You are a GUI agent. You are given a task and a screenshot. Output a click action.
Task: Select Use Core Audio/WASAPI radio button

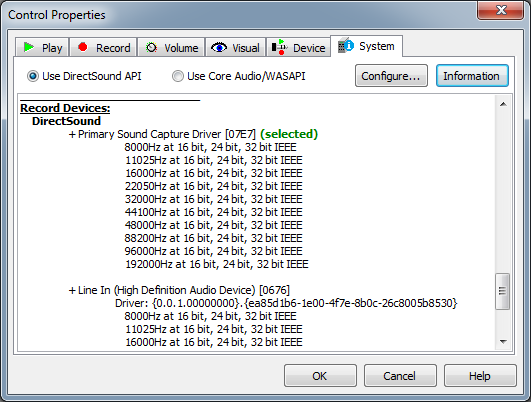click(178, 76)
